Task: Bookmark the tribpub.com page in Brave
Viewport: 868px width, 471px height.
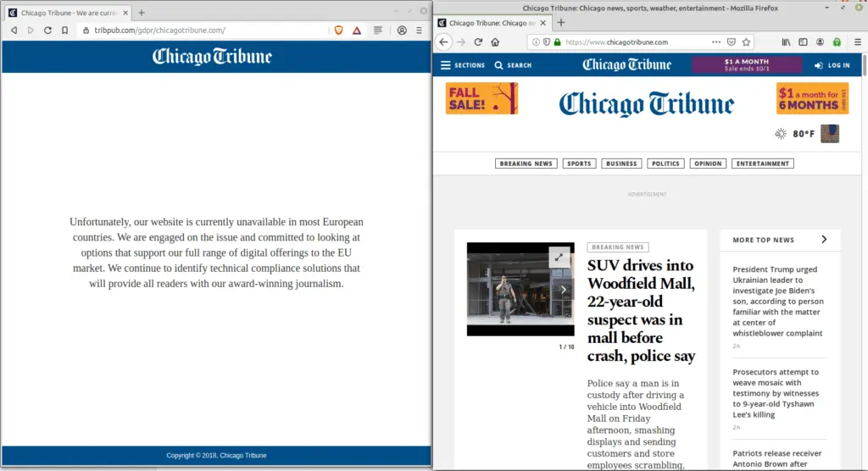Action: (64, 30)
